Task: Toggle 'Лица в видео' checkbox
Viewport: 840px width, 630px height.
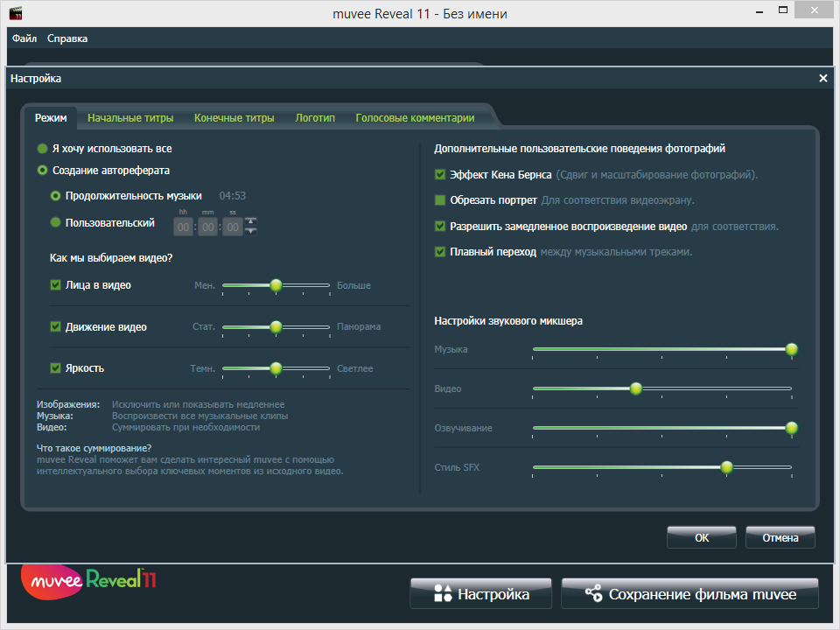Action: coord(56,285)
